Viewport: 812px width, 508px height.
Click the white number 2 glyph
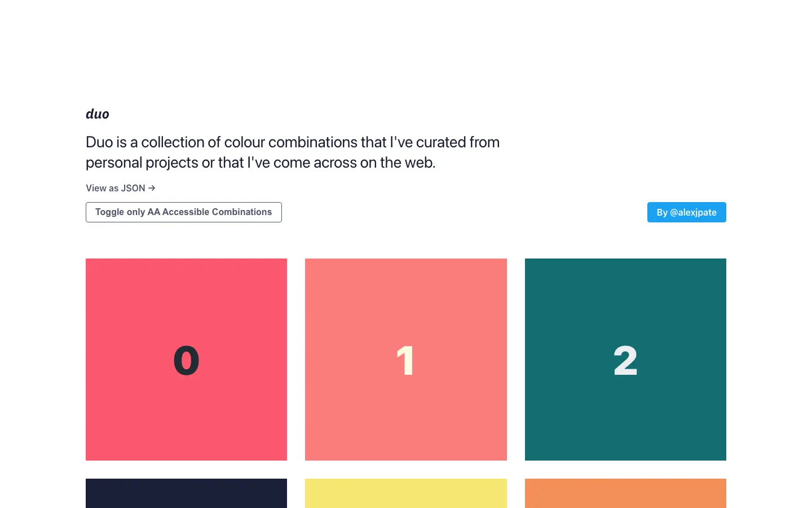coord(625,360)
